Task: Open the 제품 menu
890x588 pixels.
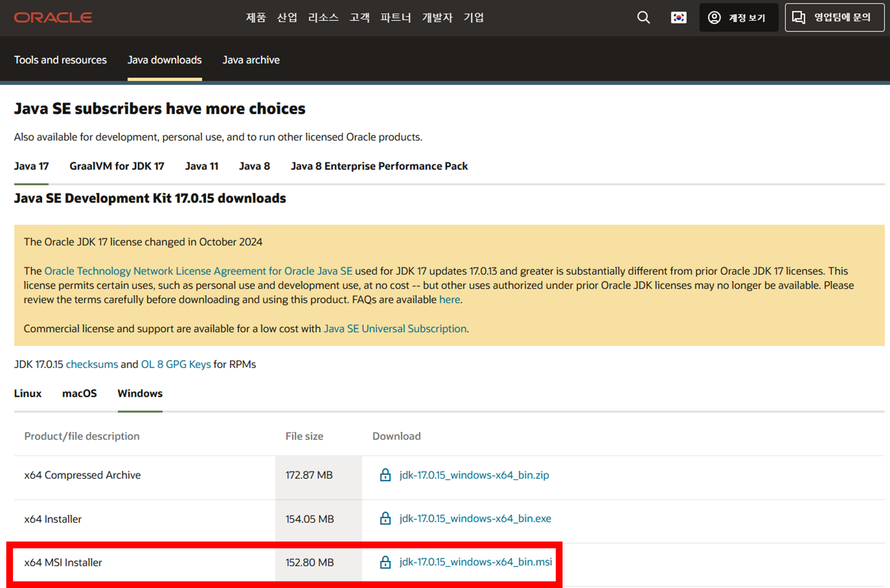Action: tap(256, 18)
